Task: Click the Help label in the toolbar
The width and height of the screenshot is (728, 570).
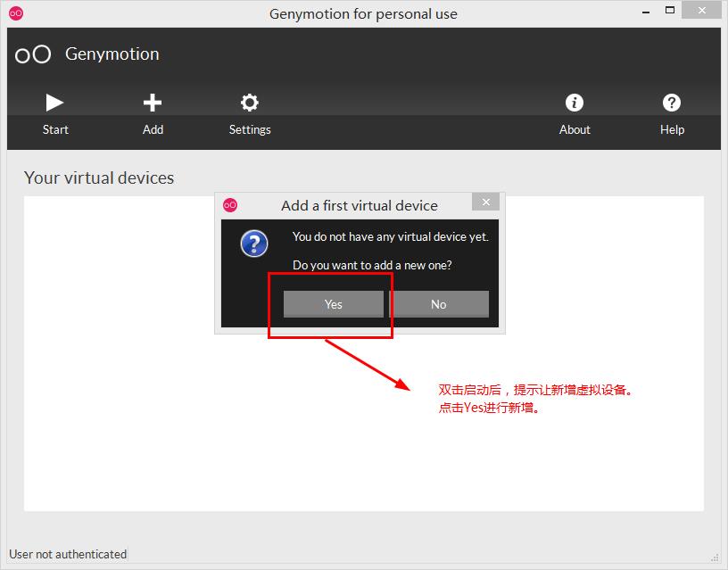Action: click(x=673, y=129)
